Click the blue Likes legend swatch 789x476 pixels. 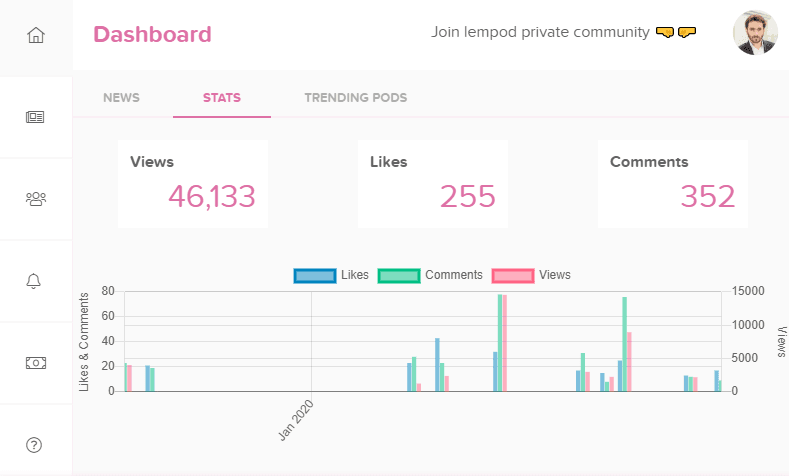(315, 276)
